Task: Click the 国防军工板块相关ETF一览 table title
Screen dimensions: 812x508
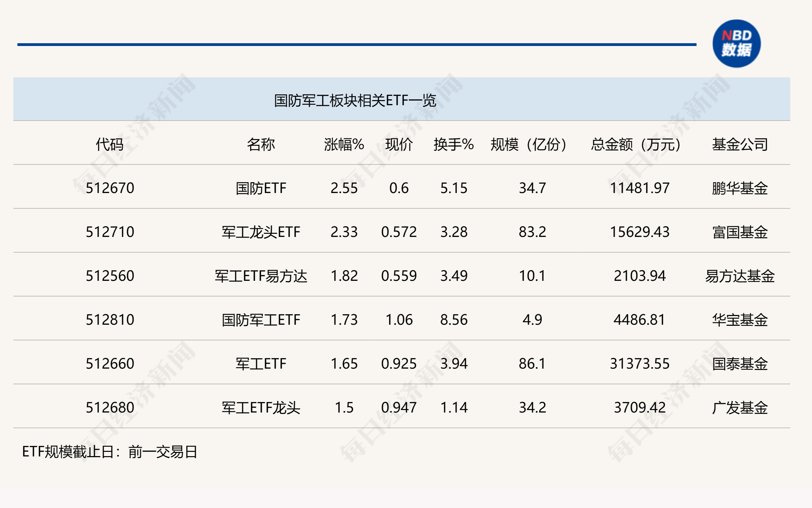Action: pyautogui.click(x=355, y=101)
